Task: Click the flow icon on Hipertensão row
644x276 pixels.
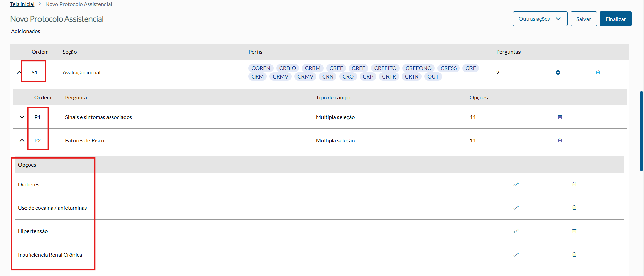Action: [x=516, y=231]
